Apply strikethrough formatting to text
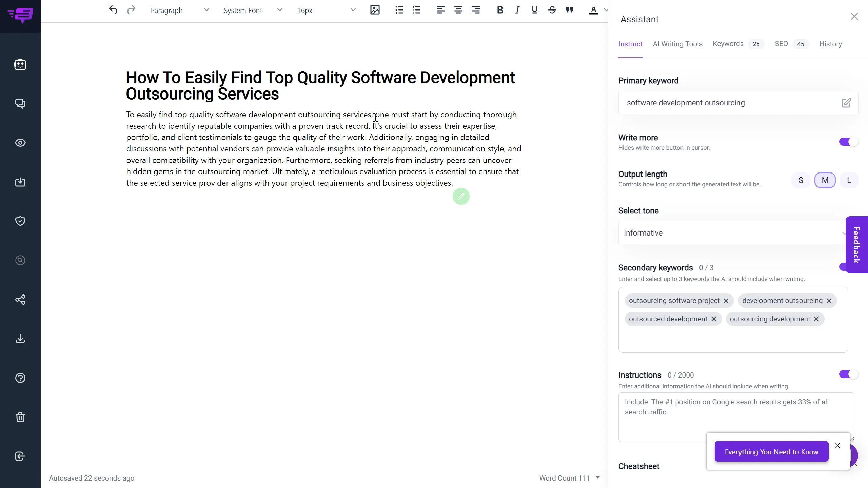 point(552,10)
